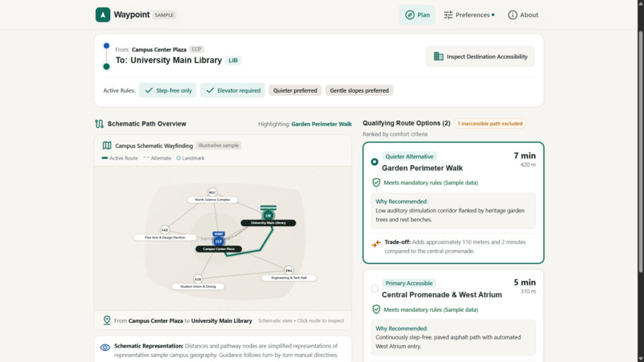Select the SUD node on the map
The width and height of the screenshot is (644, 362).
[198, 279]
